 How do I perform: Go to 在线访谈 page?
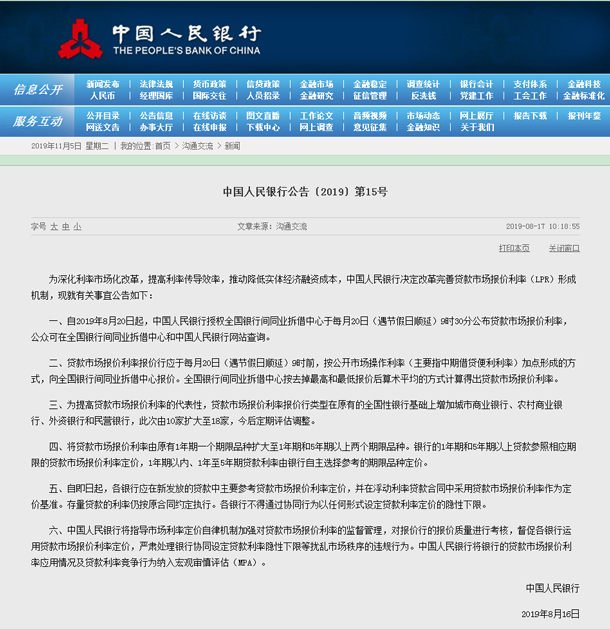tap(209, 116)
